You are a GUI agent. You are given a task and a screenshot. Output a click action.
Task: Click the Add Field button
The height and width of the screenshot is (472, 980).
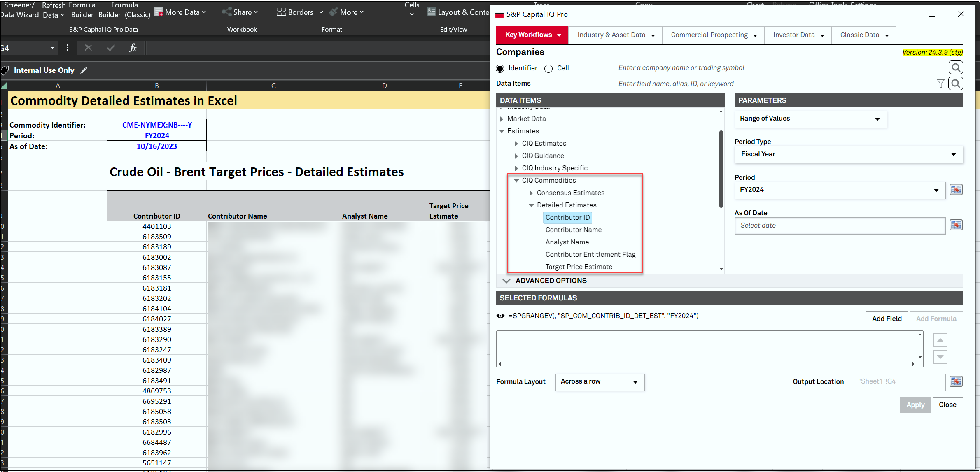click(887, 319)
